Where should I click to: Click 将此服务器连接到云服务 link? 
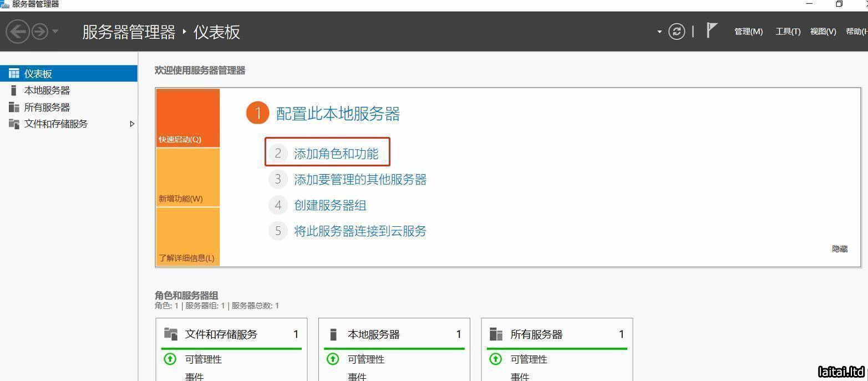tap(359, 231)
